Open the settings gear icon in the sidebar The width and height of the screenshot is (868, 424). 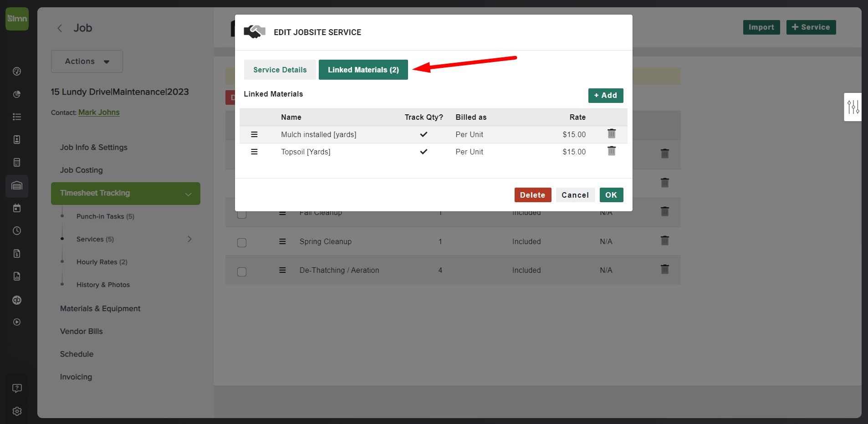pyautogui.click(x=17, y=411)
